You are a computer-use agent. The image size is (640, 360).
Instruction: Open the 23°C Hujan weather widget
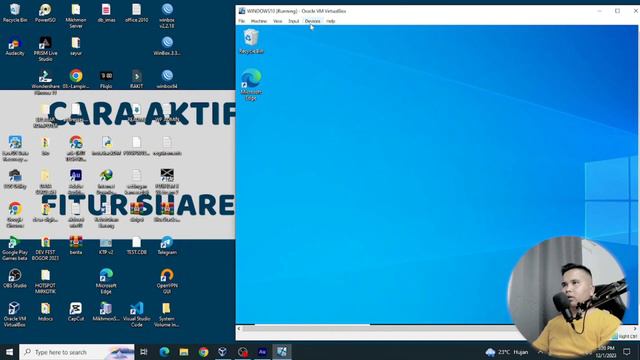coord(507,352)
